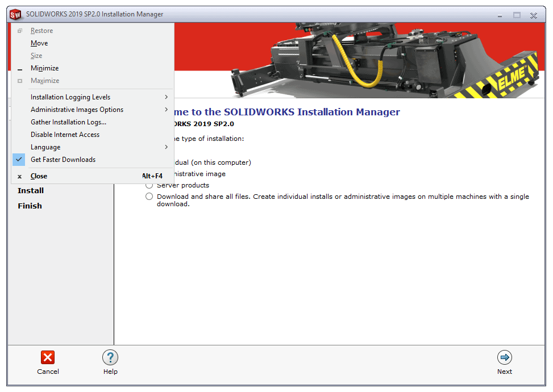Open Help via the question mark icon
Viewport: 553px width, 392px height.
tap(110, 357)
